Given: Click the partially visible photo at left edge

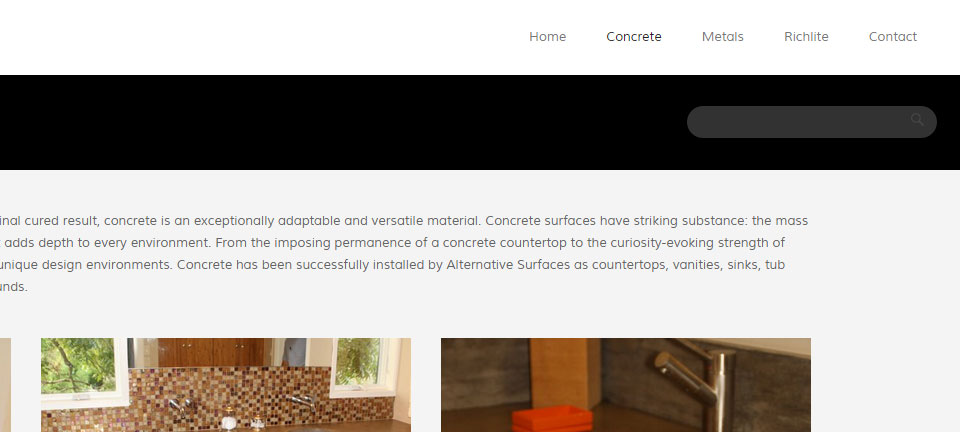Looking at the screenshot, I should 5,385.
